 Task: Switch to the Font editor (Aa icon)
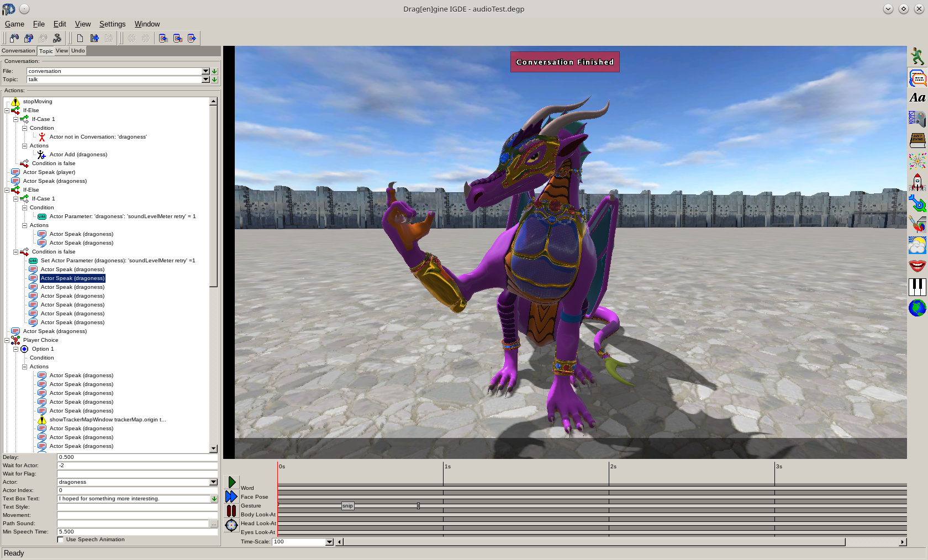coord(917,98)
